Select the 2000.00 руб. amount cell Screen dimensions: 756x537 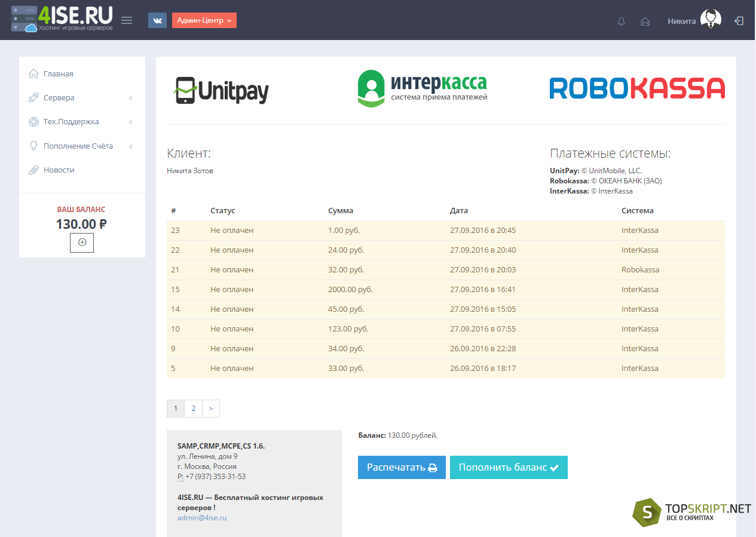click(x=350, y=290)
